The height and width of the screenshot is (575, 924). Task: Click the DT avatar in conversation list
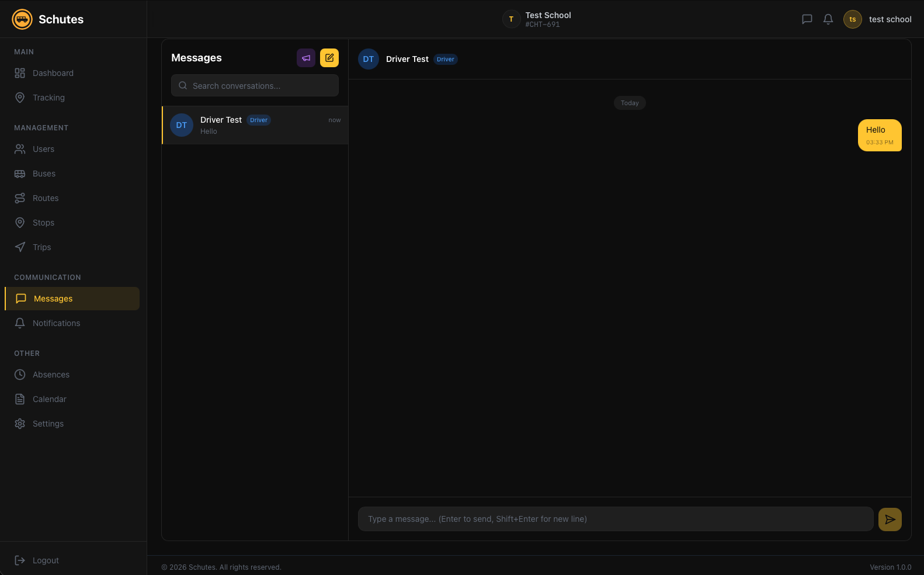(x=182, y=125)
